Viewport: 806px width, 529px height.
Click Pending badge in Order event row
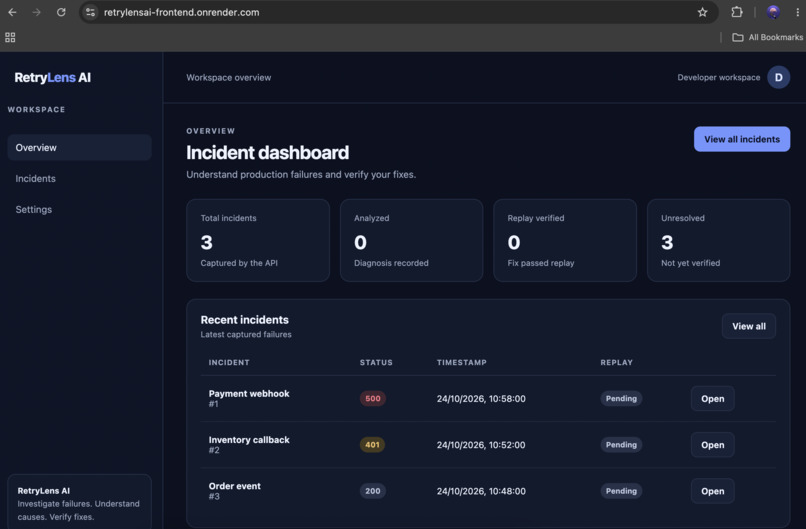point(621,491)
